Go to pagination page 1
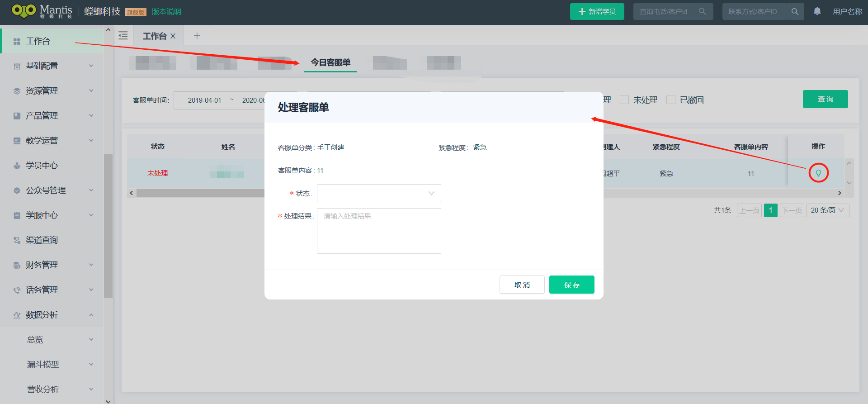This screenshot has width=868, height=404. coord(771,210)
